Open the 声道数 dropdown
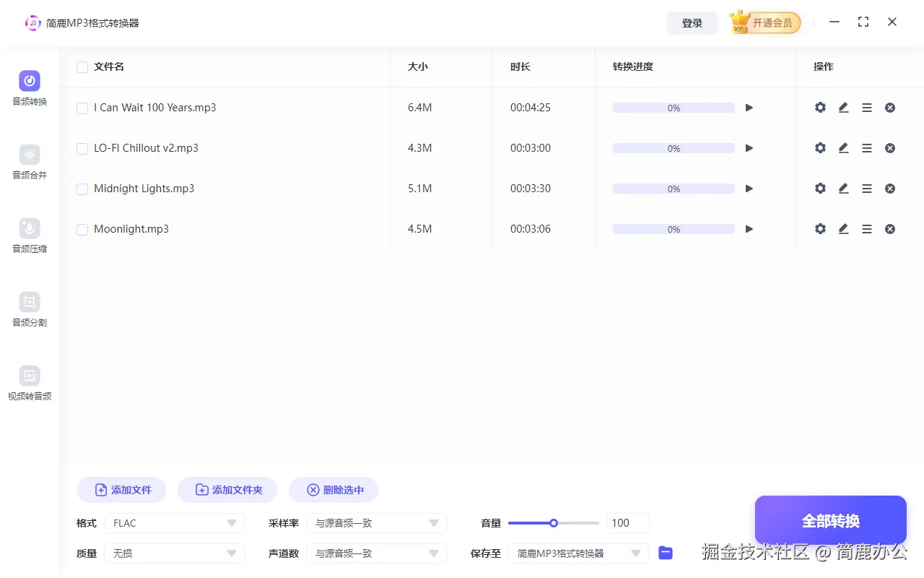Viewport: 924px width, 578px height. [x=377, y=553]
